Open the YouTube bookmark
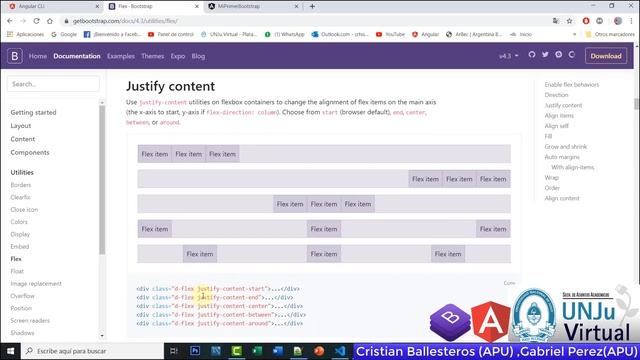 tap(390, 34)
